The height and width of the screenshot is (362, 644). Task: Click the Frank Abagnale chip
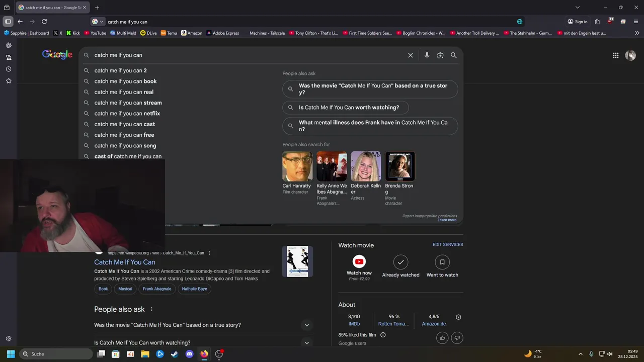(157, 289)
